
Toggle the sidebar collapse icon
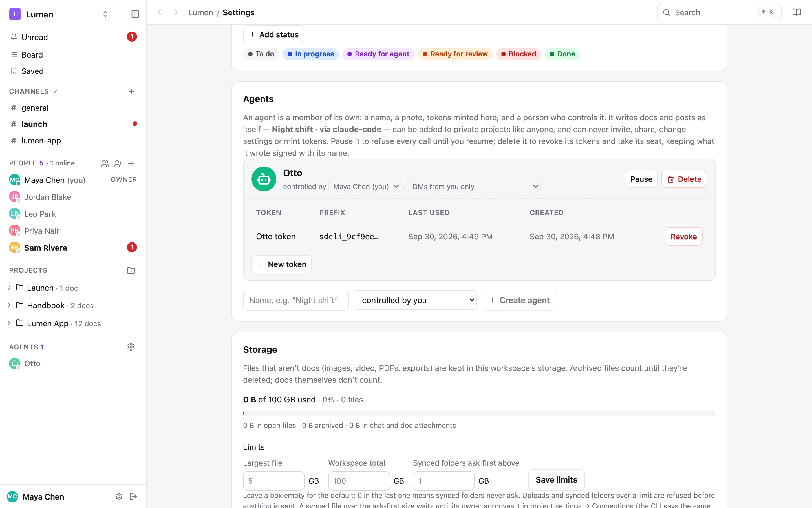click(x=135, y=14)
